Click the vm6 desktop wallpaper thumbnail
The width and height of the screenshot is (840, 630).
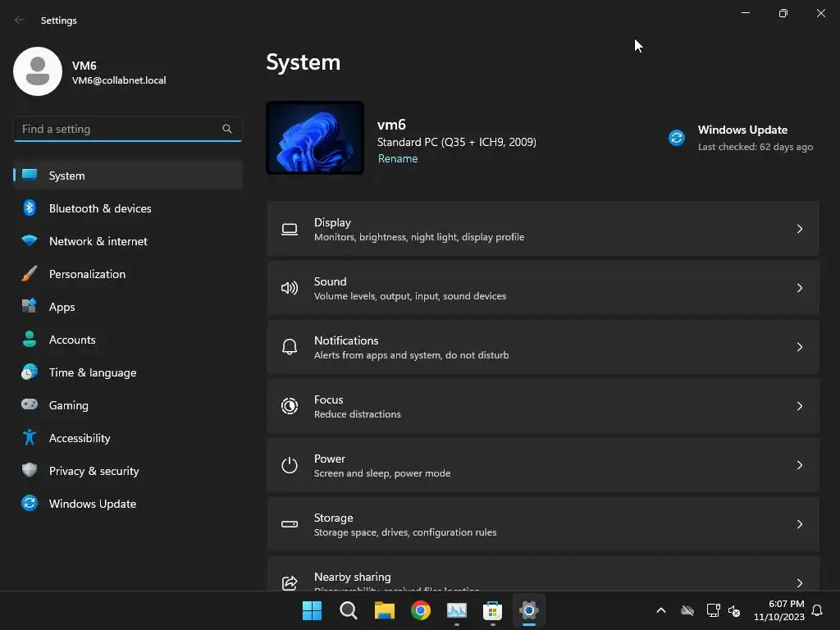click(315, 138)
